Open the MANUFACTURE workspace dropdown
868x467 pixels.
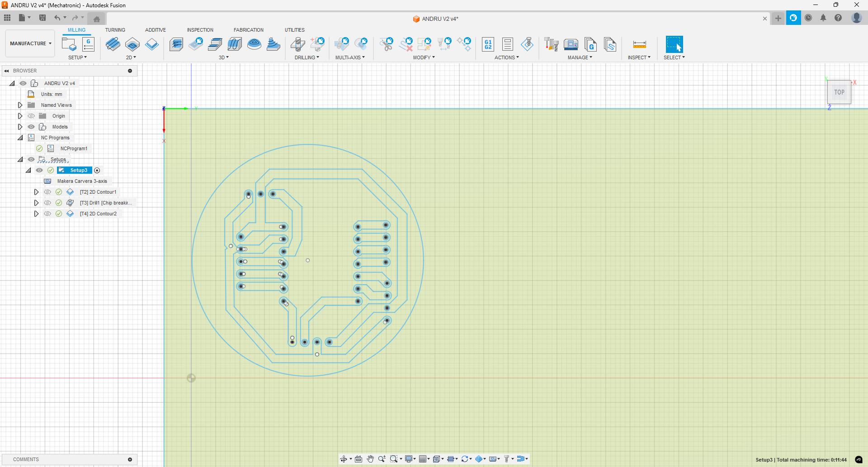(x=30, y=43)
